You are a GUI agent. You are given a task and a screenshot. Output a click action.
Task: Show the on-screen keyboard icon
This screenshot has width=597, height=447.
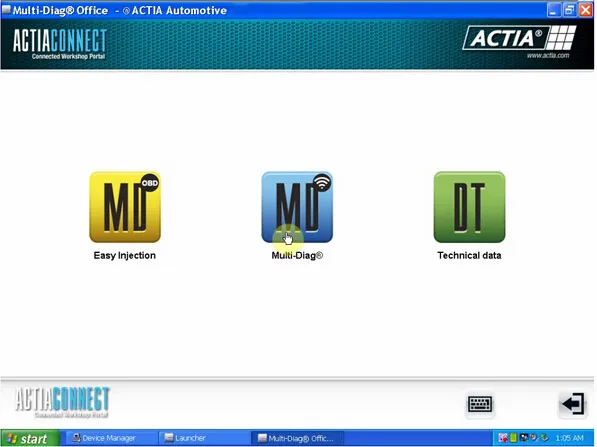(x=480, y=404)
